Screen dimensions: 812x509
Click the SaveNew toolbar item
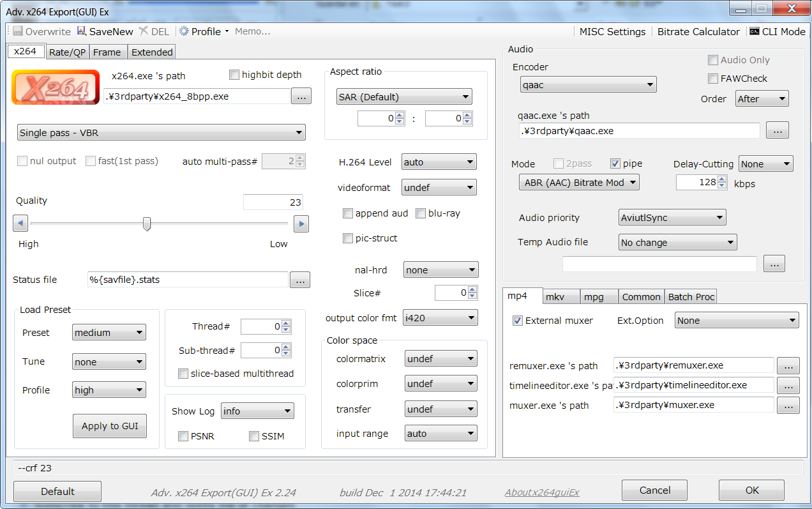pos(105,31)
